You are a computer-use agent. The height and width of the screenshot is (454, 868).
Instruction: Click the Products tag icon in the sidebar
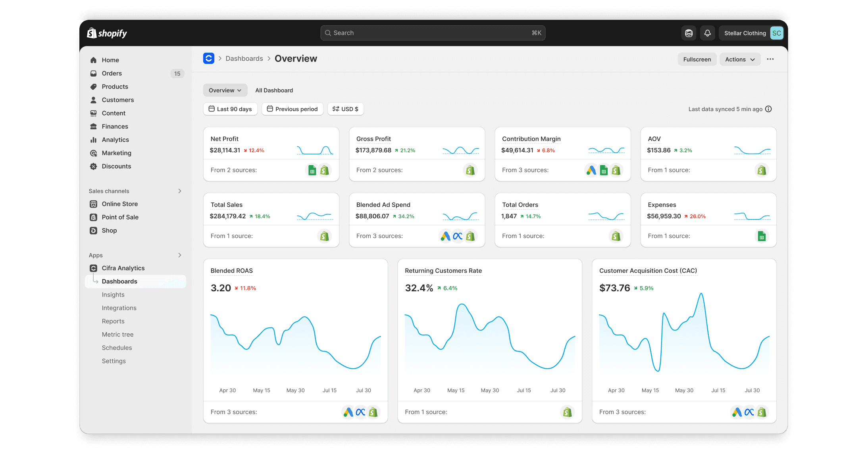tap(94, 87)
